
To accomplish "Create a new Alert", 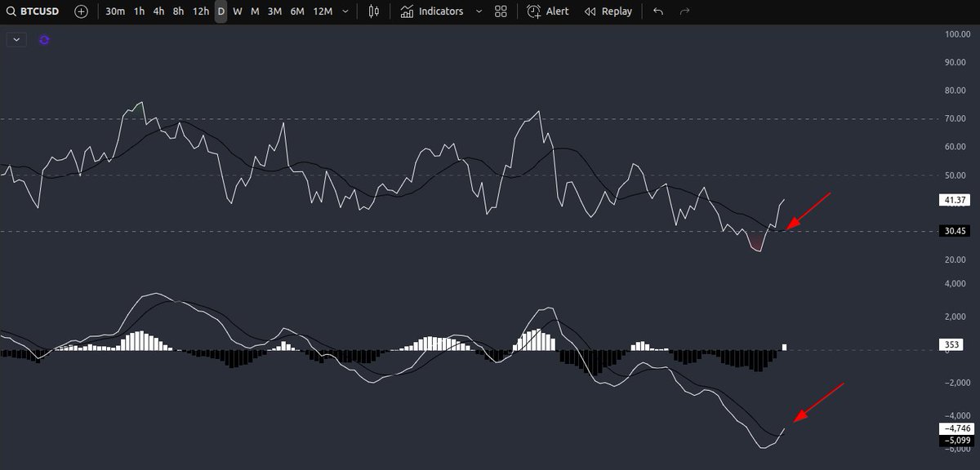I will [x=548, y=11].
